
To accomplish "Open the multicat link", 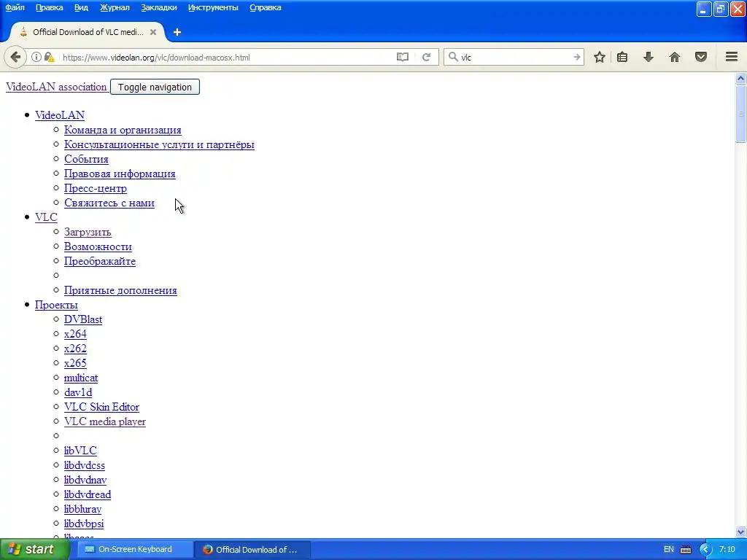I will pyautogui.click(x=81, y=378).
